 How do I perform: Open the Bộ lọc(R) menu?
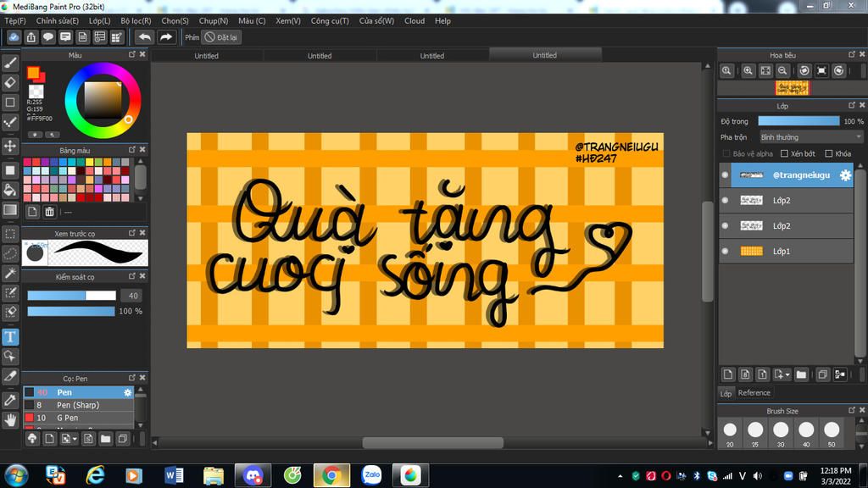(x=136, y=21)
